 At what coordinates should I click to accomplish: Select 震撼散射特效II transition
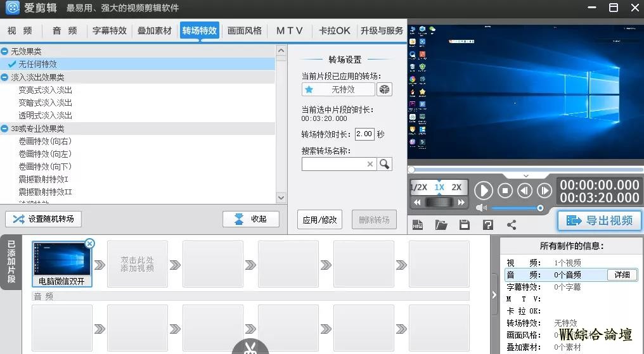click(x=45, y=192)
